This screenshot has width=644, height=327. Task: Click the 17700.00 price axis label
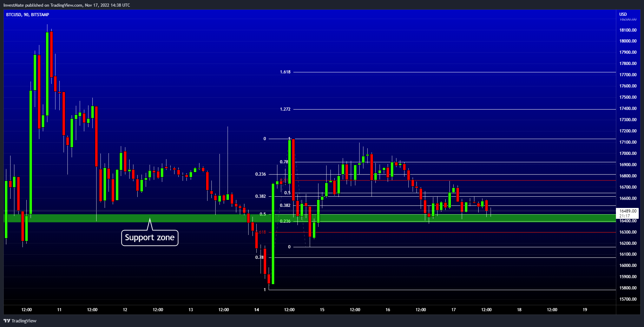[x=628, y=75]
